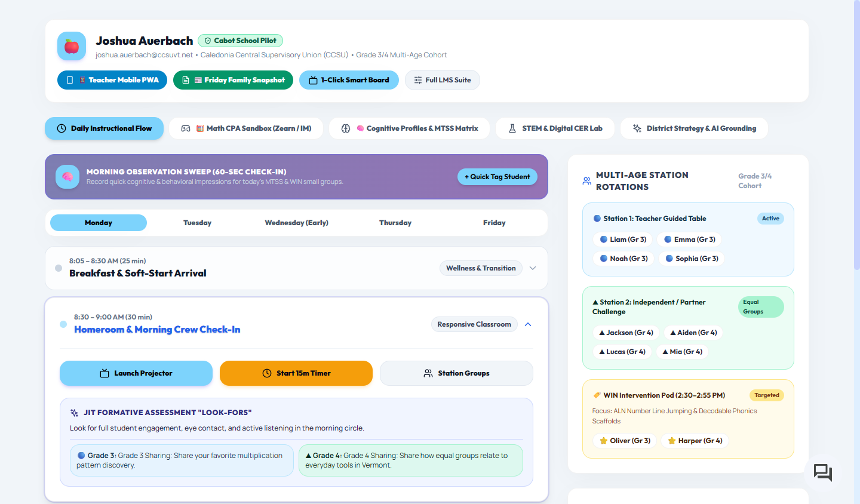
Task: Click the Quick Tag Student button
Action: (497, 177)
